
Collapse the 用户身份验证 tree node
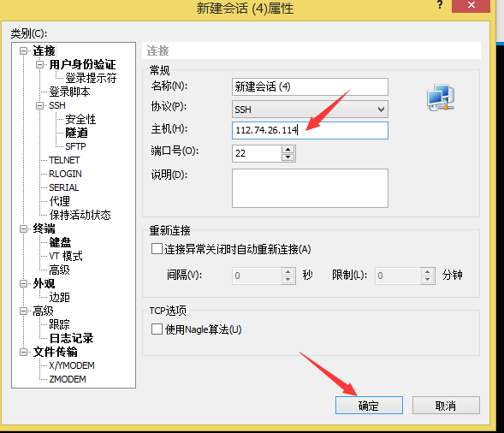coord(39,65)
